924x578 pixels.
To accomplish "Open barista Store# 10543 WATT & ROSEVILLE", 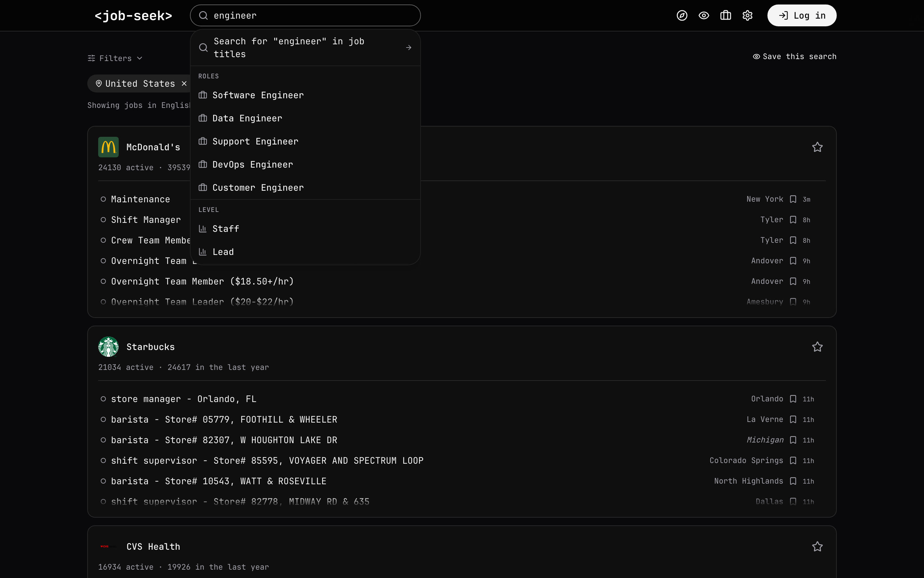I will click(219, 481).
